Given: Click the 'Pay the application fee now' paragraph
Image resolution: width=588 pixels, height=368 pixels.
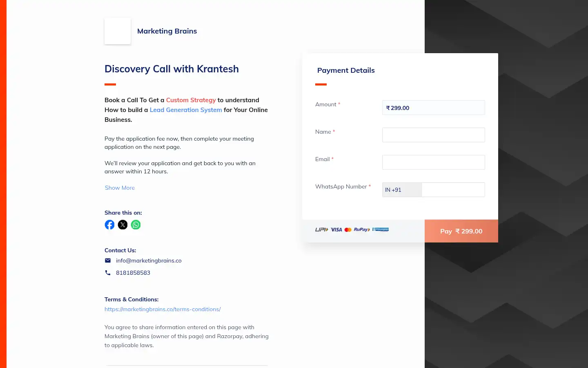Looking at the screenshot, I should coord(179,143).
